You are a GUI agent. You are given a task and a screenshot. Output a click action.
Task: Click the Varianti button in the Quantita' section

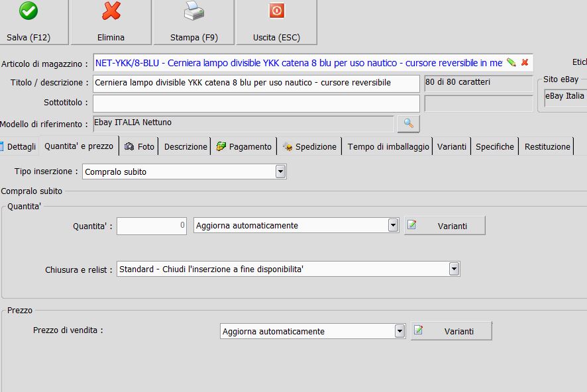pos(445,226)
